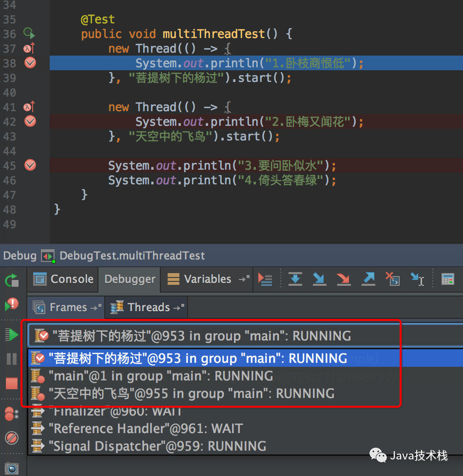Click the Drop Frame icon
463x476 pixels.
click(393, 279)
